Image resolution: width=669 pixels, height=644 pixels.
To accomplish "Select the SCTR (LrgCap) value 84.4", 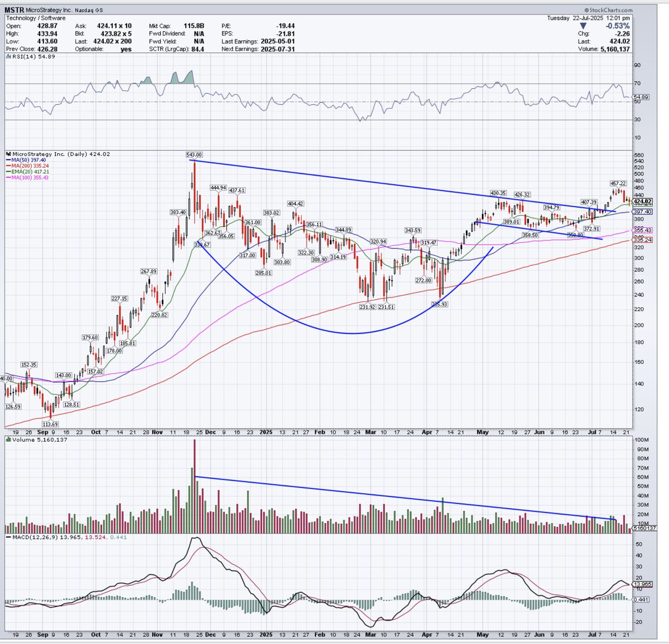I will (198, 49).
